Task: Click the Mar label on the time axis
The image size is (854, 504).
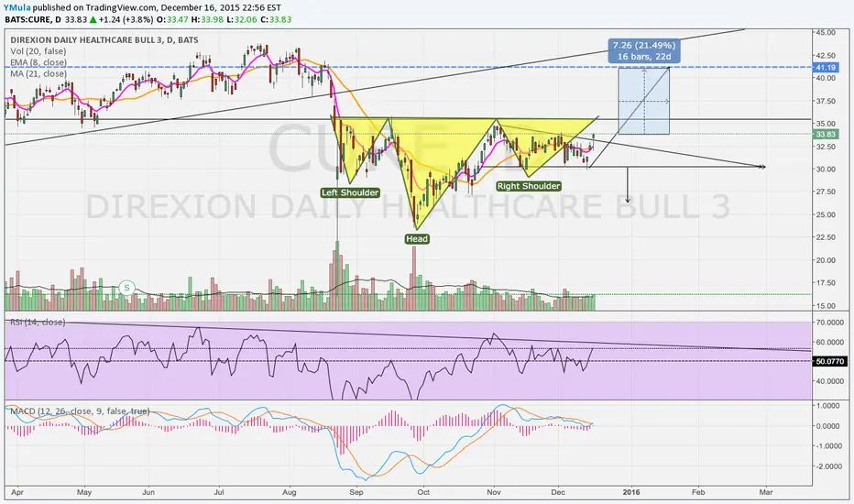Action: click(x=766, y=492)
